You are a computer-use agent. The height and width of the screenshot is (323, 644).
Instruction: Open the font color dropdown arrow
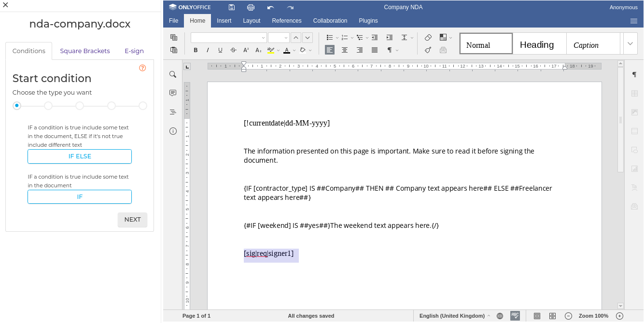(x=293, y=50)
